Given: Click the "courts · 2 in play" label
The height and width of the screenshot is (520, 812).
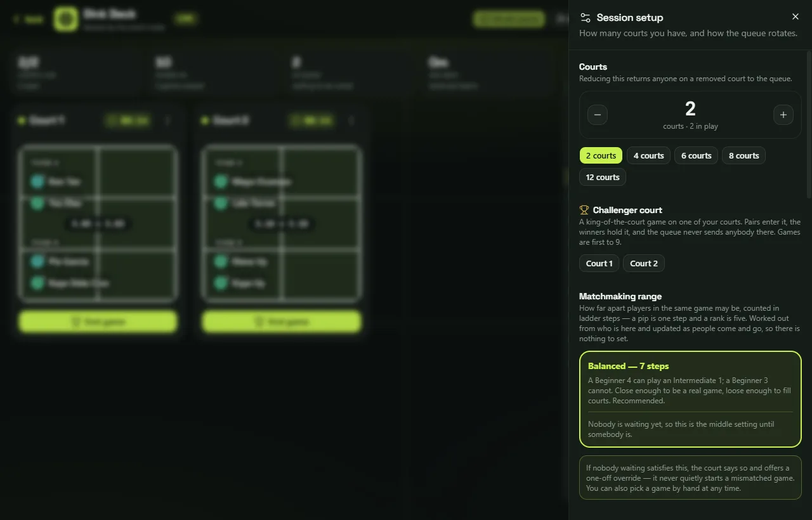Looking at the screenshot, I should click(x=690, y=126).
